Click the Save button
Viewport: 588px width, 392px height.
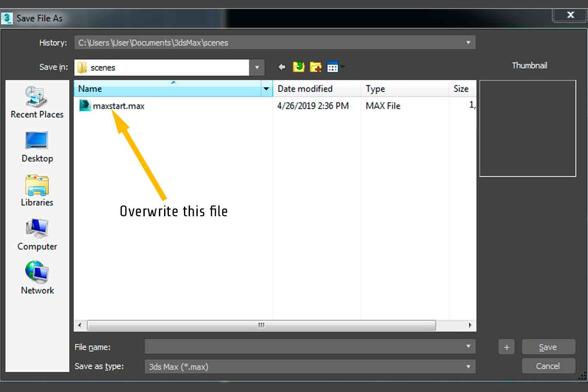tap(548, 347)
